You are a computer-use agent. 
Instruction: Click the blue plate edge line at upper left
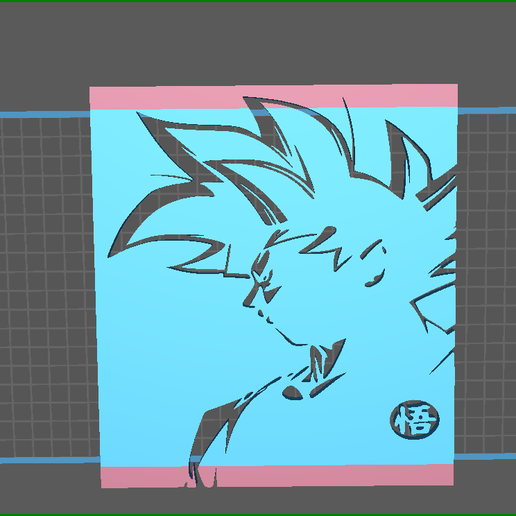(x=45, y=115)
